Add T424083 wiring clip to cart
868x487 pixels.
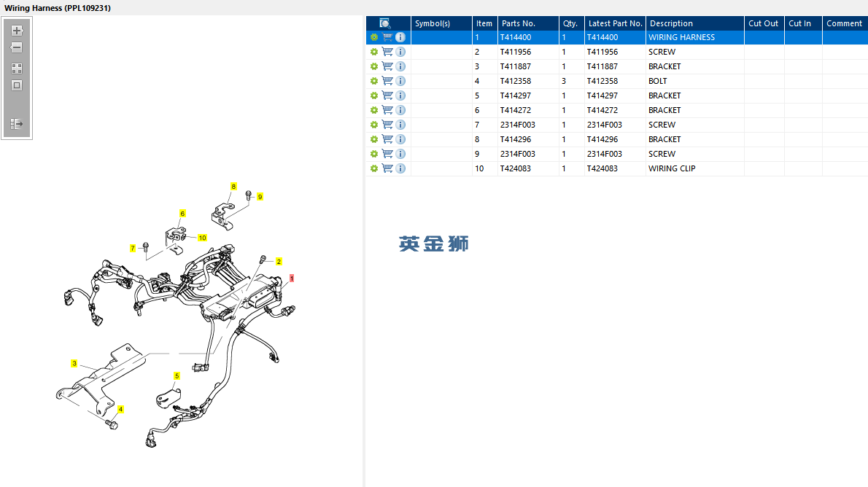tap(387, 168)
